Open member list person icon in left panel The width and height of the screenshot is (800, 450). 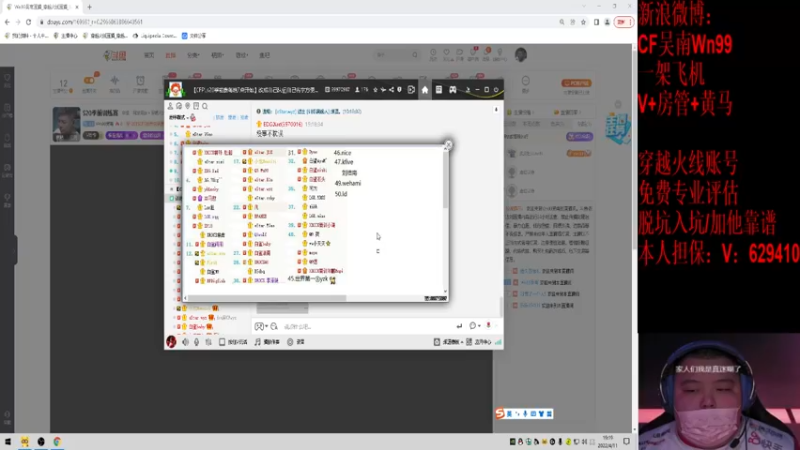point(170,106)
